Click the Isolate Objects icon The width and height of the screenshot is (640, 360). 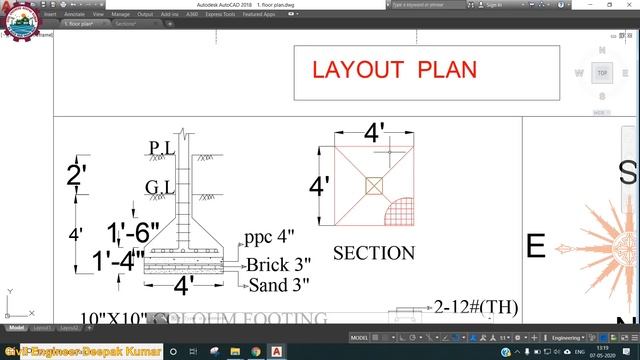[x=613, y=338]
